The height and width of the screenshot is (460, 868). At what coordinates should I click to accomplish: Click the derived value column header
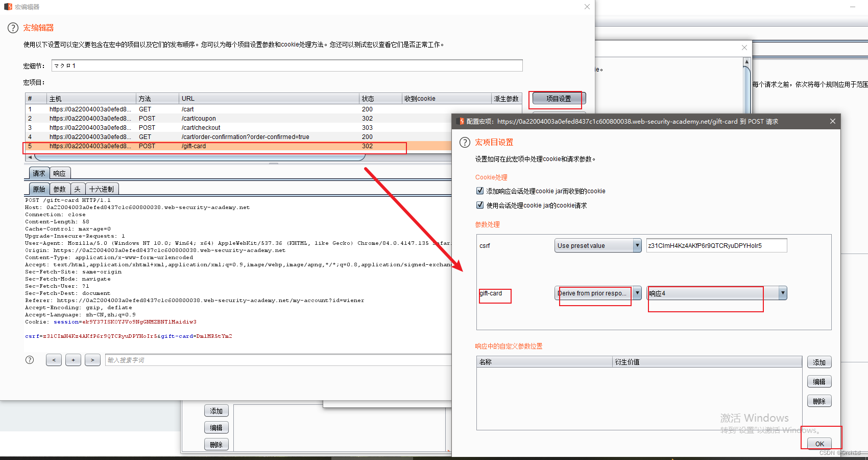[707, 362]
